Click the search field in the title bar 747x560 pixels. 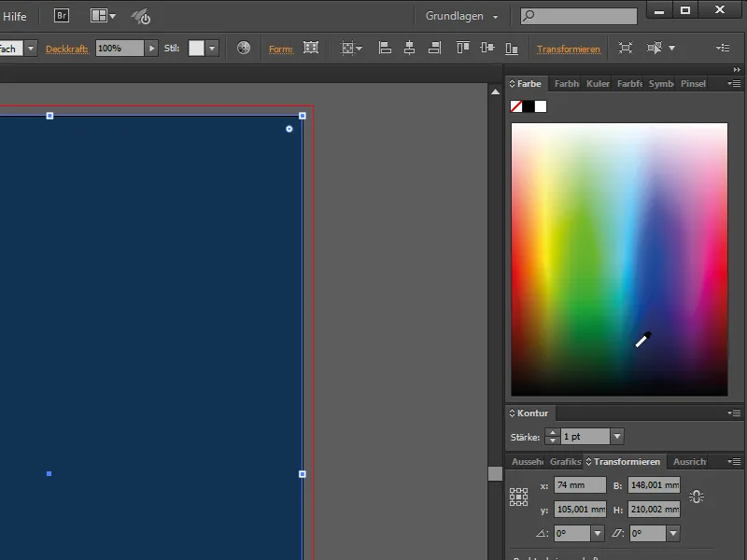coord(579,16)
